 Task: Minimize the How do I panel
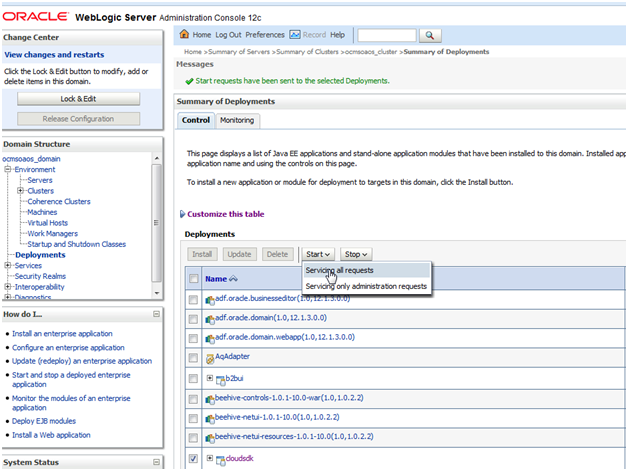(157, 314)
